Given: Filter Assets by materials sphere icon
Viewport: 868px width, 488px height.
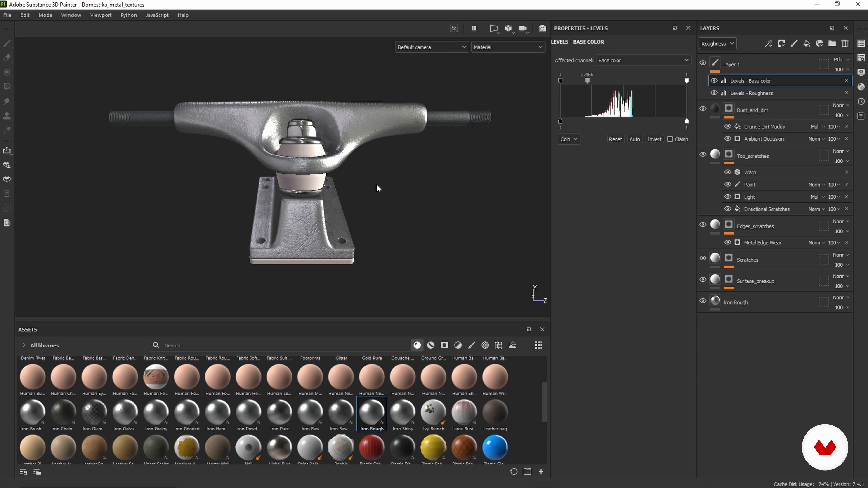Looking at the screenshot, I should (x=417, y=345).
